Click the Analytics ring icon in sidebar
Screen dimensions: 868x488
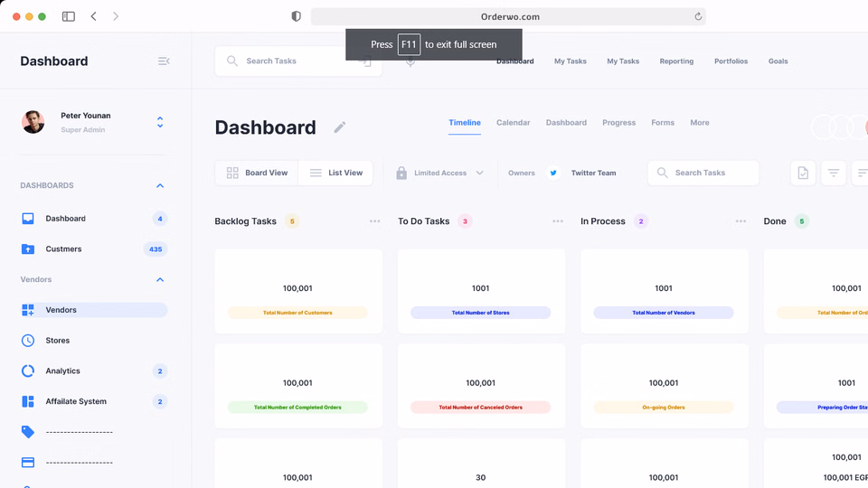click(x=28, y=371)
